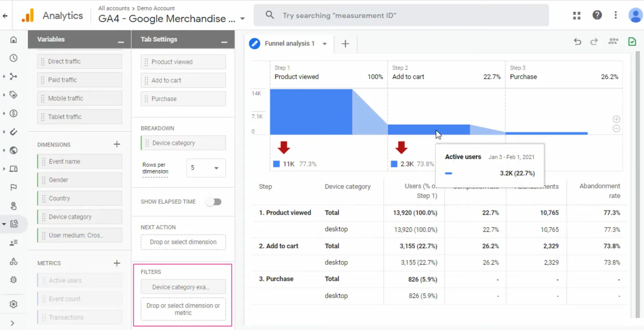Select the Country dimension
The image size is (644, 330).
tap(80, 198)
